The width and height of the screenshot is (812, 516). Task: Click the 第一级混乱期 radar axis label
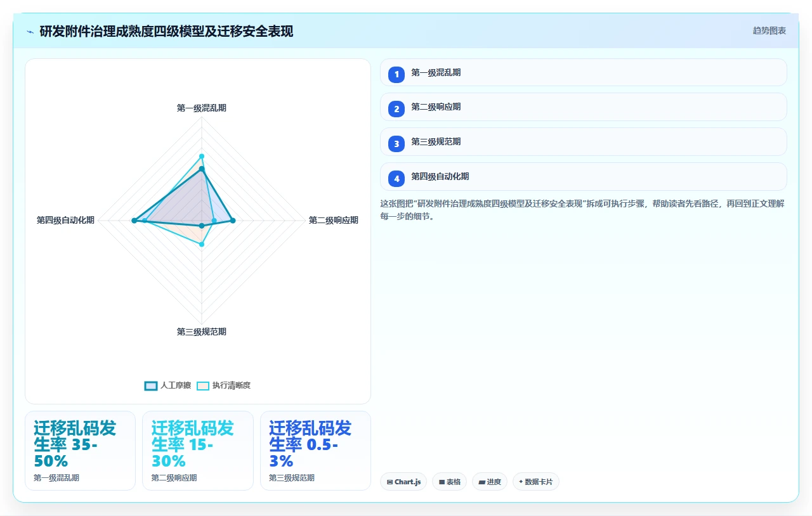[x=202, y=108]
